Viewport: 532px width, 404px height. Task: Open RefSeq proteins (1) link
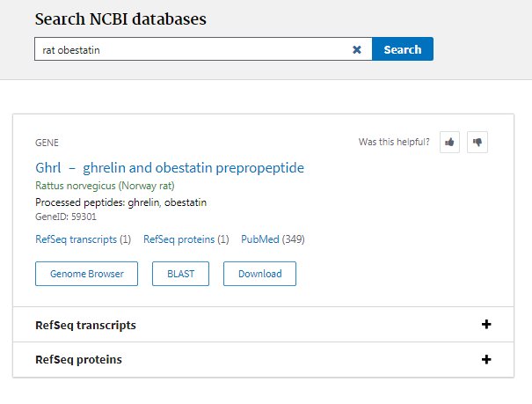coord(186,239)
